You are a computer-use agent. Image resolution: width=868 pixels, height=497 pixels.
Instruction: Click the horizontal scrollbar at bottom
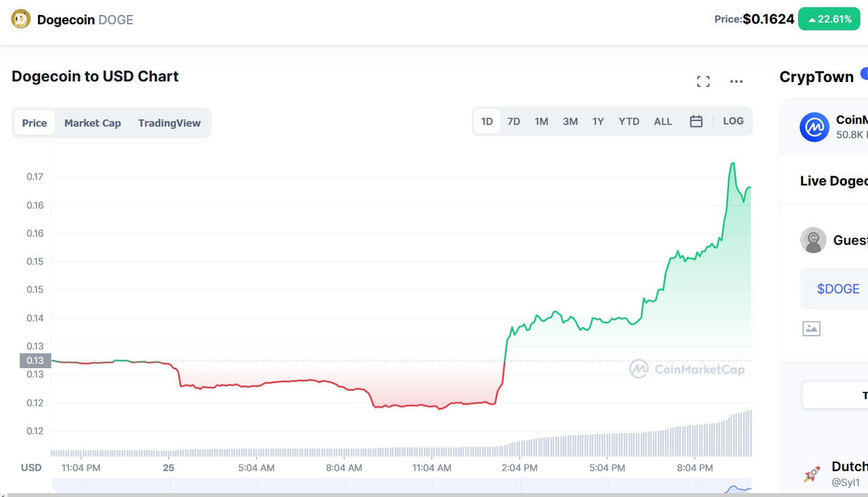point(434,495)
